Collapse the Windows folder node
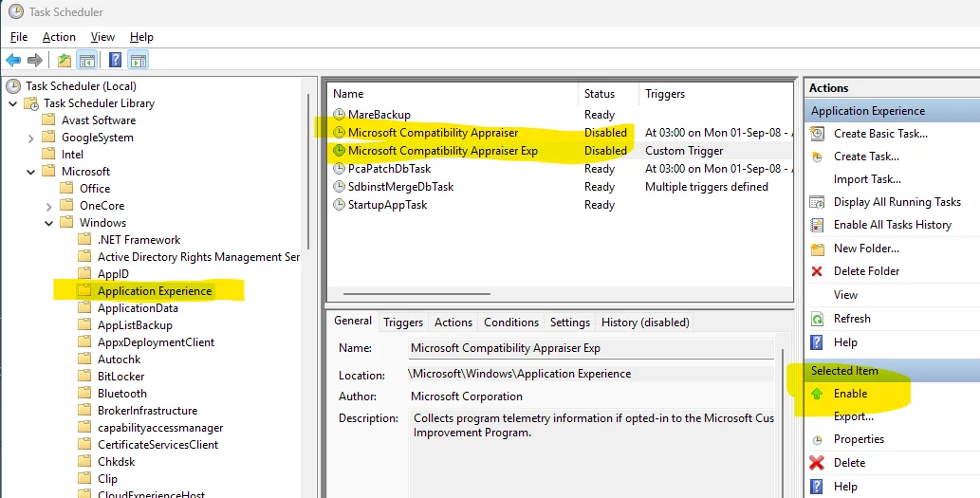This screenshot has height=498, width=980. click(x=48, y=223)
